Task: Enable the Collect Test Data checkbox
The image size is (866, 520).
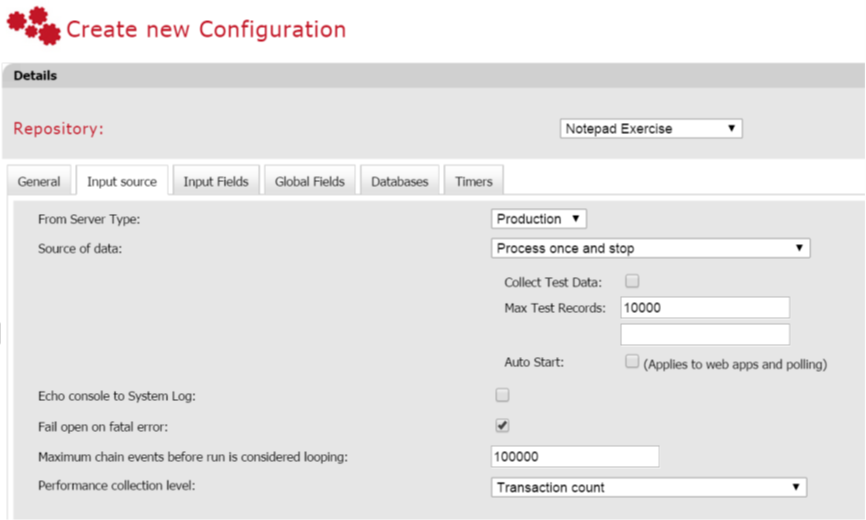Action: pyautogui.click(x=632, y=281)
